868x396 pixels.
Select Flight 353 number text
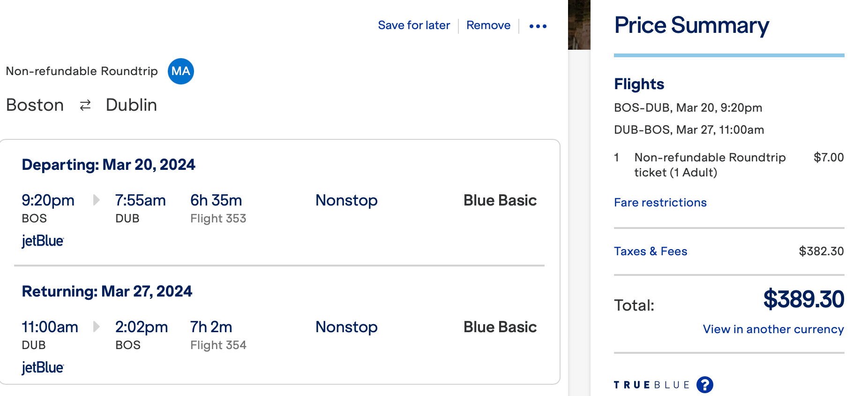(218, 219)
